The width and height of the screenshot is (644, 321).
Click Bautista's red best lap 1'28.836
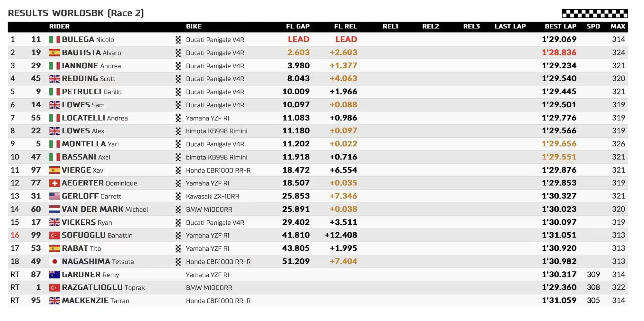[559, 53]
